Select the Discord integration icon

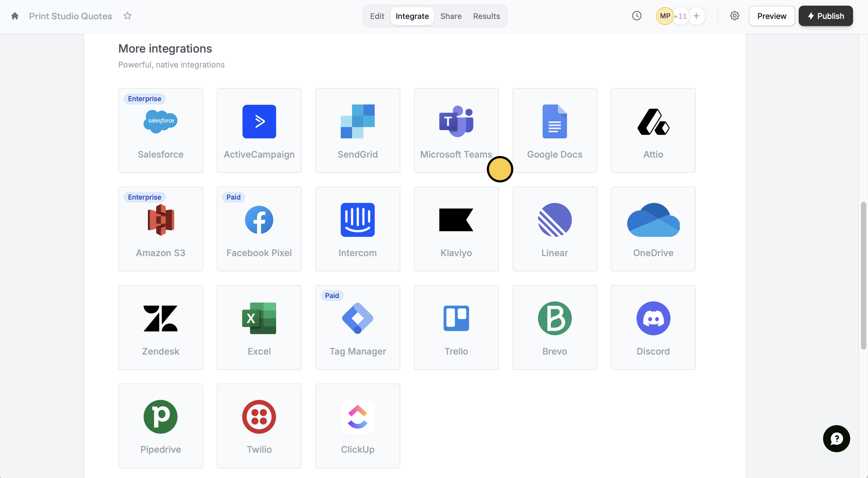pos(653,318)
